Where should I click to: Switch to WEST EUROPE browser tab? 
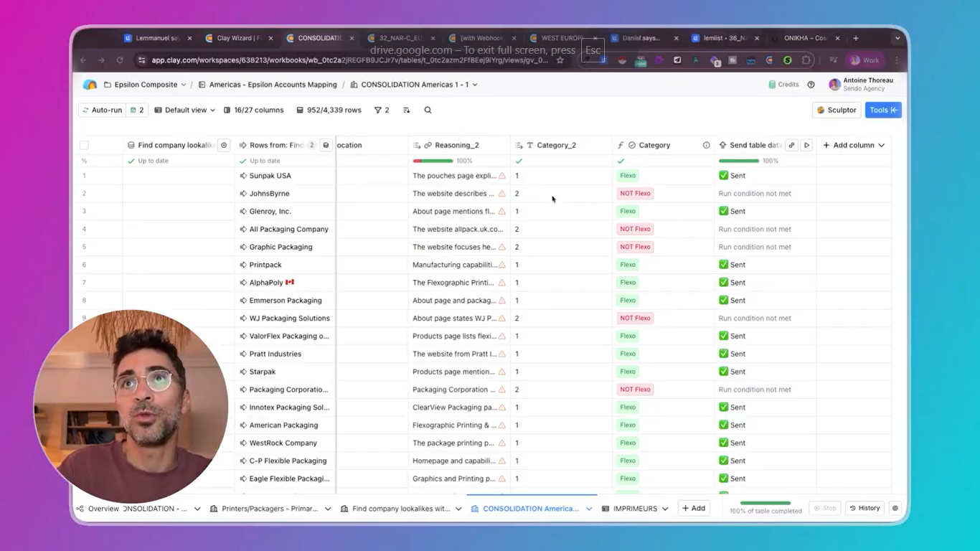(x=563, y=38)
